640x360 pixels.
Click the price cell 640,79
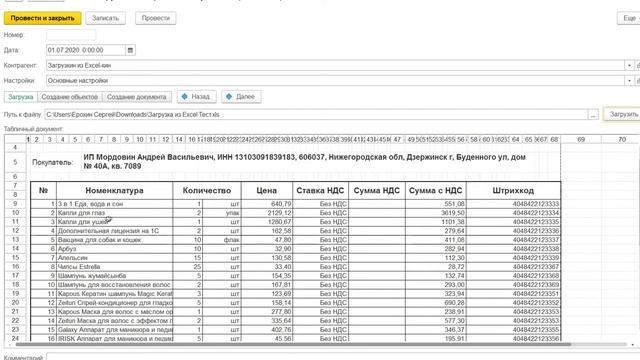click(x=267, y=204)
